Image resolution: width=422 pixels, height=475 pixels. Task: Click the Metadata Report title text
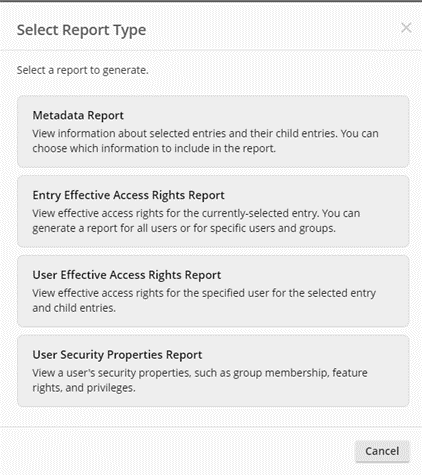pyautogui.click(x=78, y=115)
